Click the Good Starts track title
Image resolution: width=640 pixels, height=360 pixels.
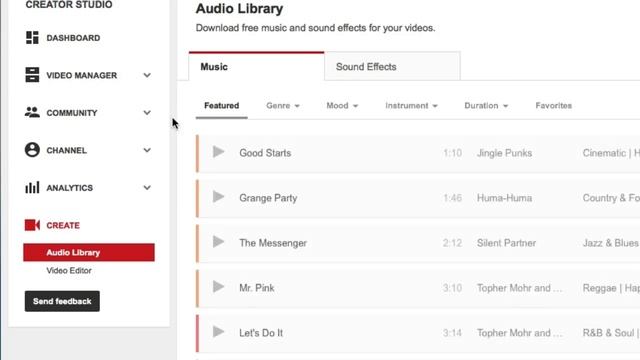[x=265, y=153]
